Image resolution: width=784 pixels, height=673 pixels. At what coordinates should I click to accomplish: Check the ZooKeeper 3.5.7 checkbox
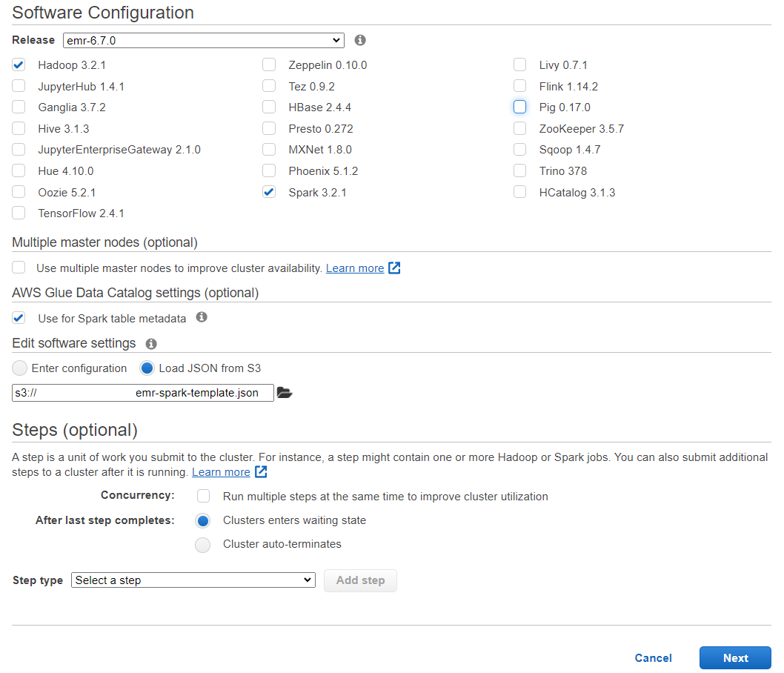point(520,128)
